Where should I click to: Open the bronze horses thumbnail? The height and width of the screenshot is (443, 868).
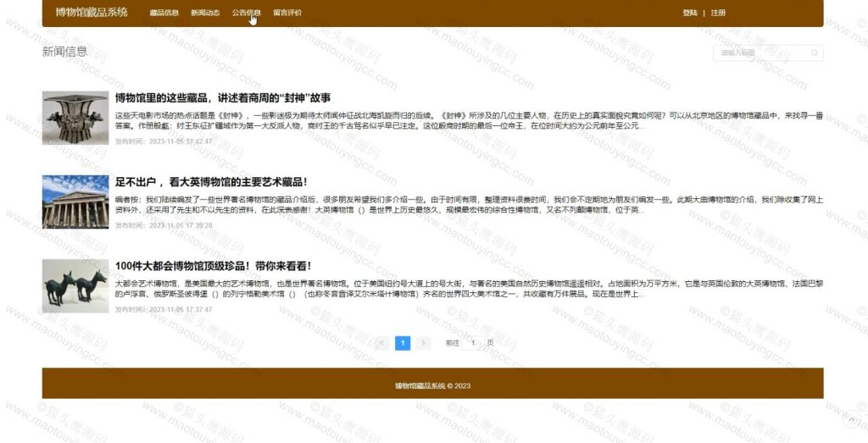[x=75, y=285]
